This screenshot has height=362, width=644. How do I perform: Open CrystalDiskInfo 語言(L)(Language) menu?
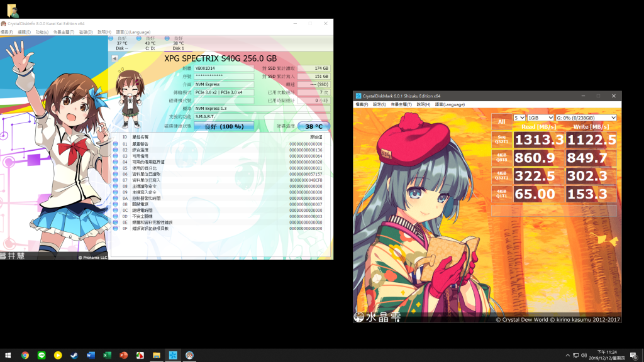[x=133, y=32]
